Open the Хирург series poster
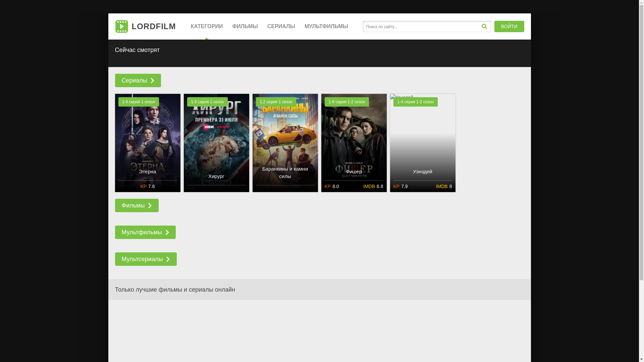The width and height of the screenshot is (644, 362). pos(216,143)
